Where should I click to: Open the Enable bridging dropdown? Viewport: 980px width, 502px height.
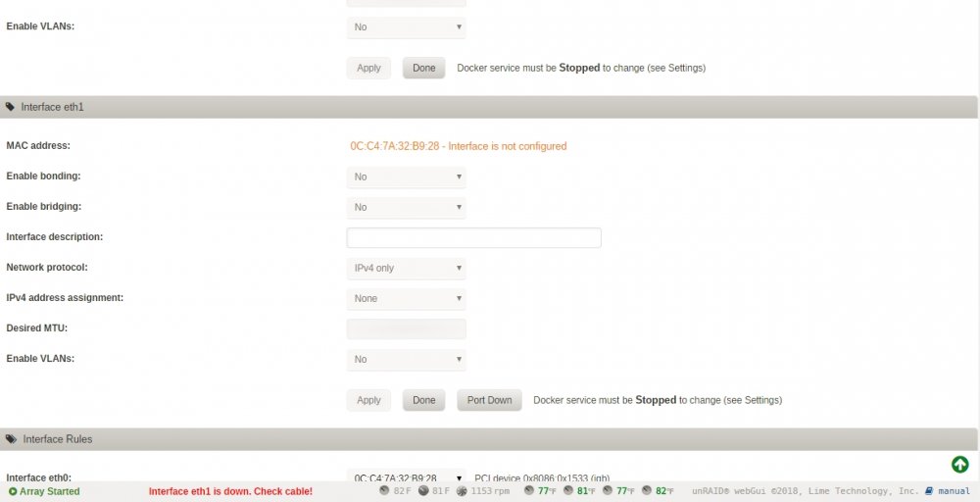click(x=407, y=207)
